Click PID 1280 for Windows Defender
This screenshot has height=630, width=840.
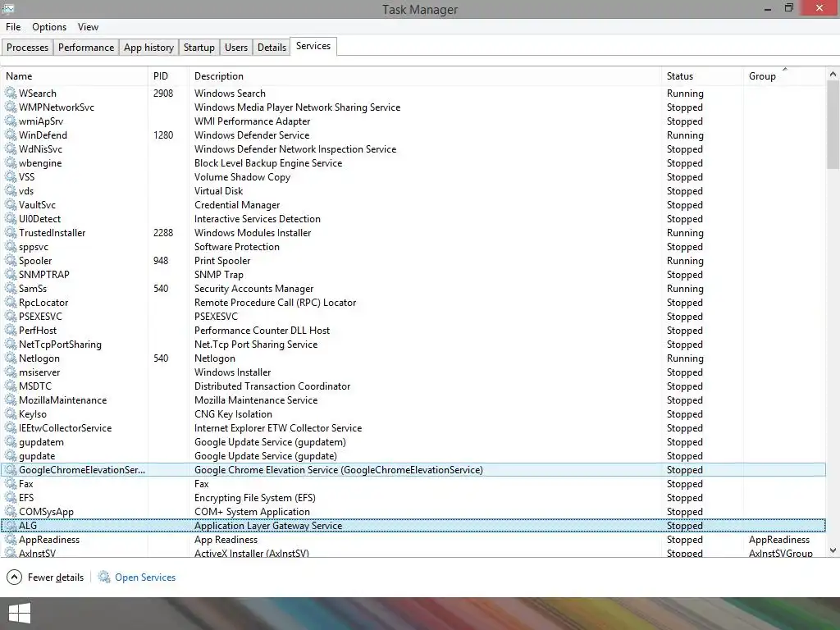(163, 135)
